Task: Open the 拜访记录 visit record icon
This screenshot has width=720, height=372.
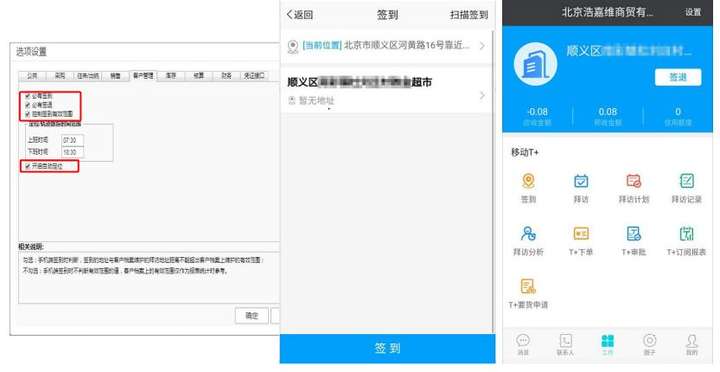Action: [686, 181]
